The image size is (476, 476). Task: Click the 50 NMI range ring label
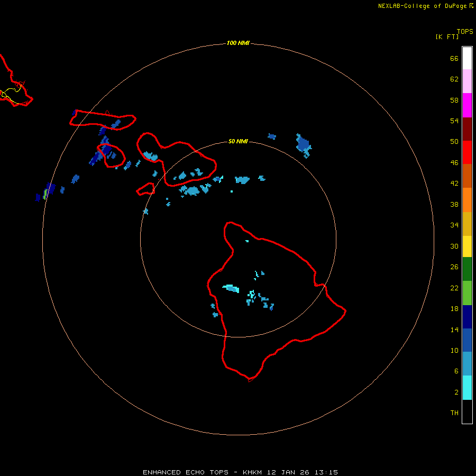tap(238, 141)
